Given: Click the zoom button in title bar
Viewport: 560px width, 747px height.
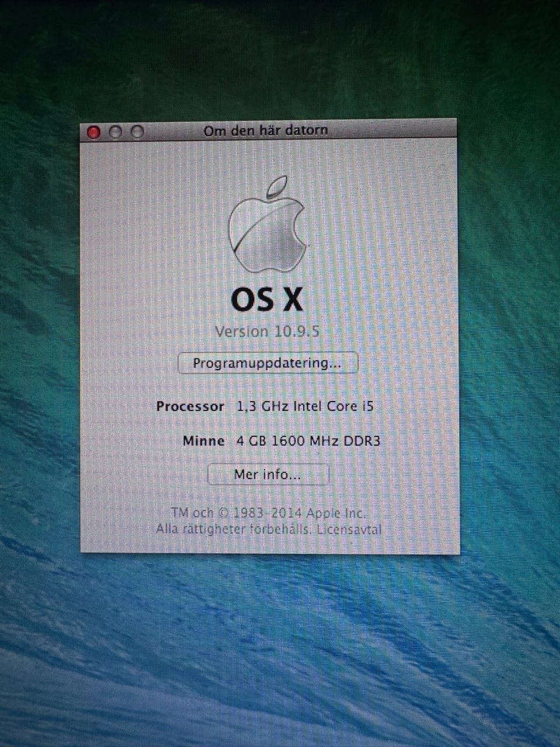Looking at the screenshot, I should 137,132.
